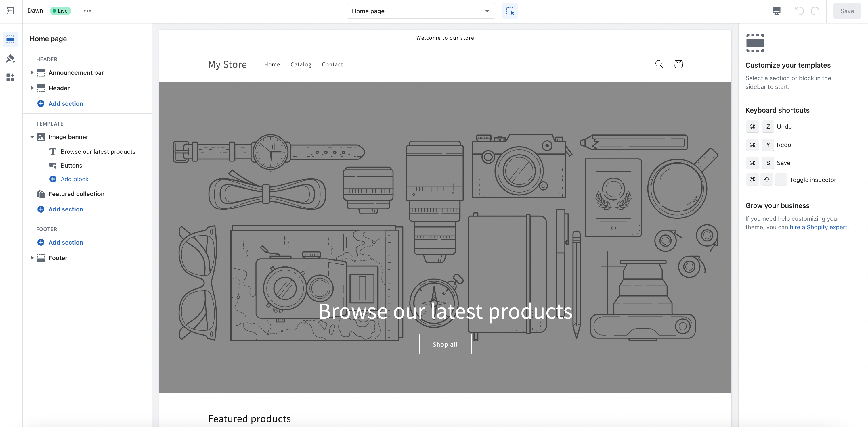Open the Home page template dropdown
The image size is (868, 427).
420,11
